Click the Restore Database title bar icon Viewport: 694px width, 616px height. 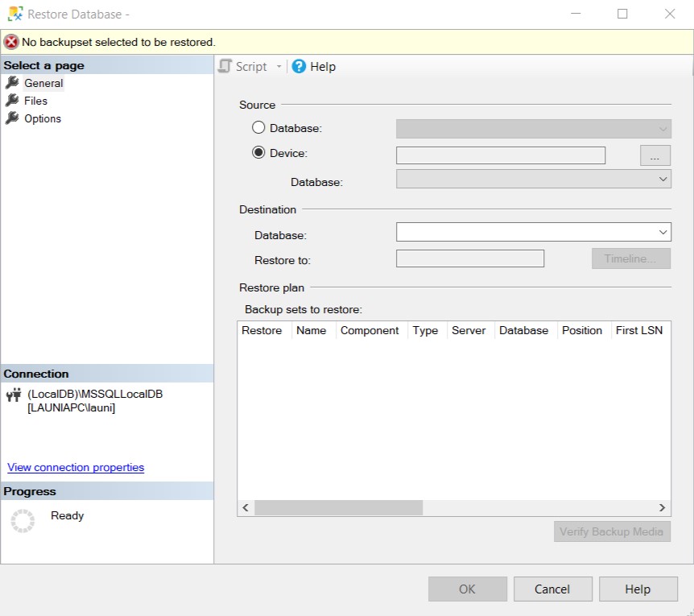[14, 14]
